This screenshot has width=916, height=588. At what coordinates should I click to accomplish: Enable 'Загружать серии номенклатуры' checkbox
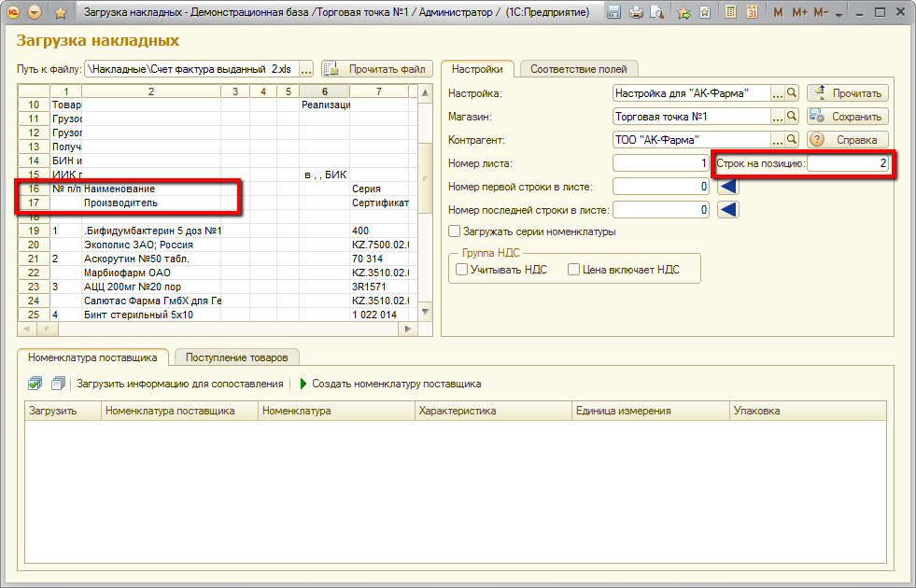(x=455, y=231)
